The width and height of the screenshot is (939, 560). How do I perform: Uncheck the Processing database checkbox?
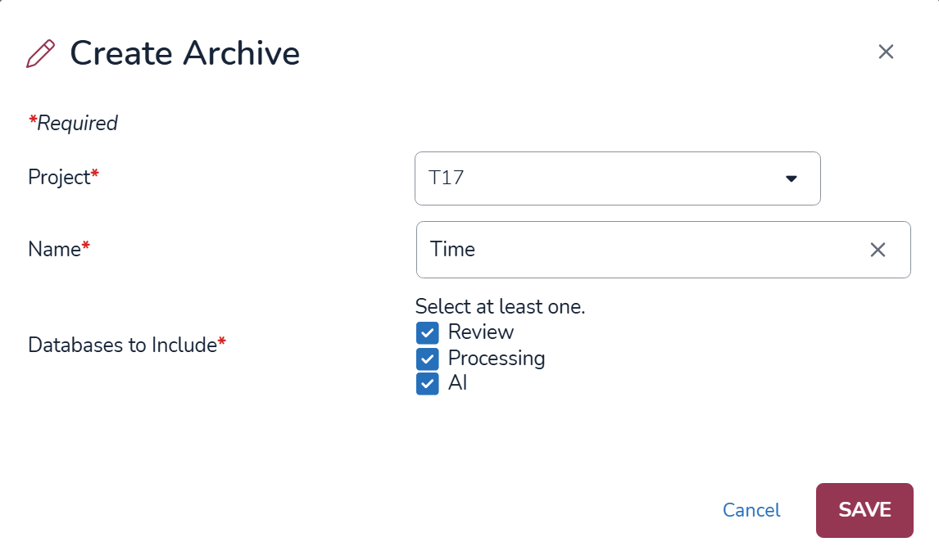[x=427, y=359]
